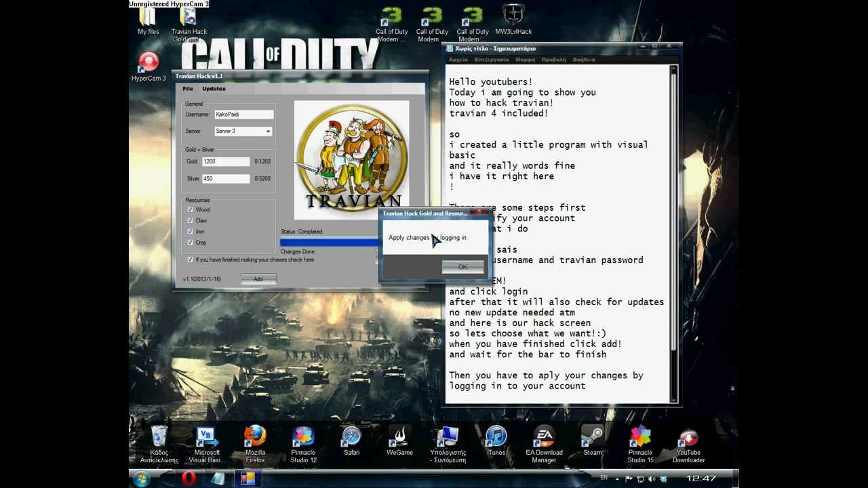Open Travian Hack Gold desktop shortcut

189,24
